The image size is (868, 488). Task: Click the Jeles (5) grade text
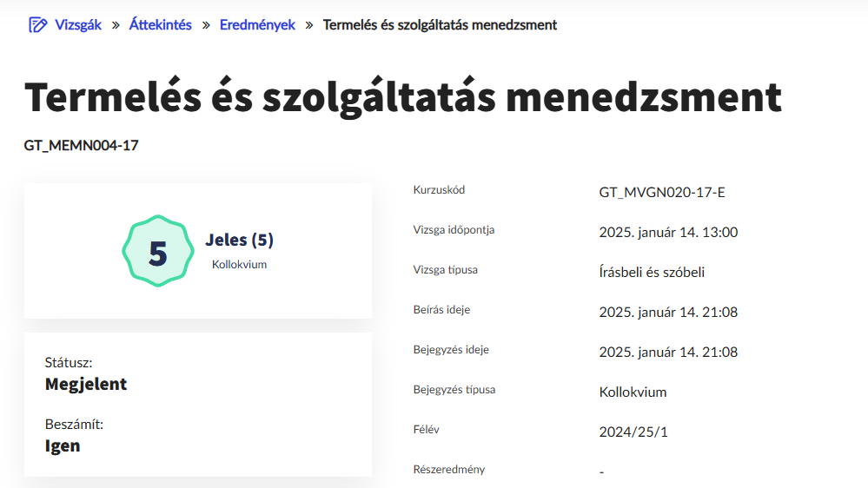(239, 240)
